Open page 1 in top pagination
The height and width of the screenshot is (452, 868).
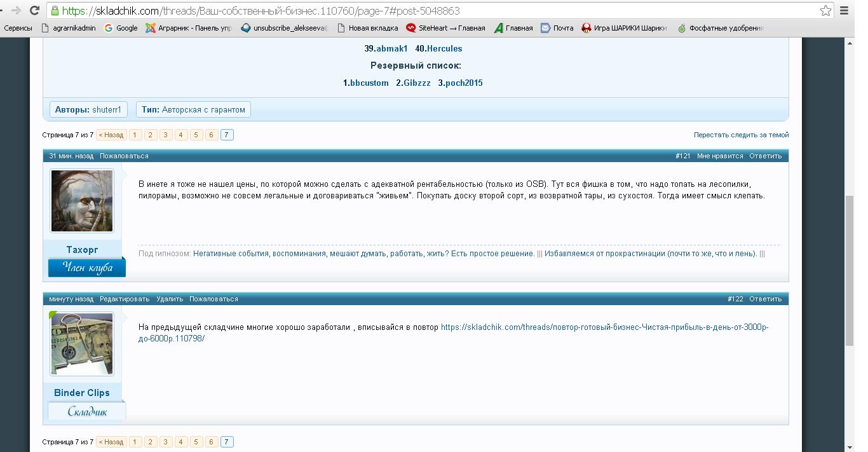(135, 135)
